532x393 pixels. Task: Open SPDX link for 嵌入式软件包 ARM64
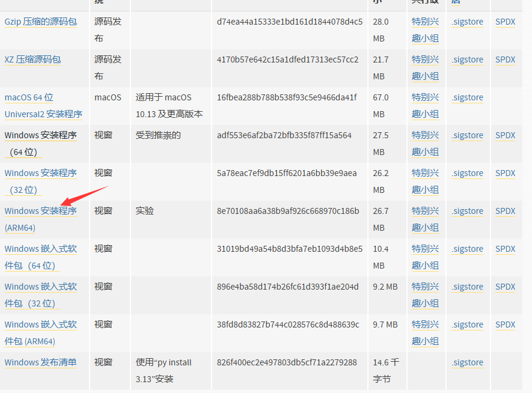pyautogui.click(x=505, y=325)
